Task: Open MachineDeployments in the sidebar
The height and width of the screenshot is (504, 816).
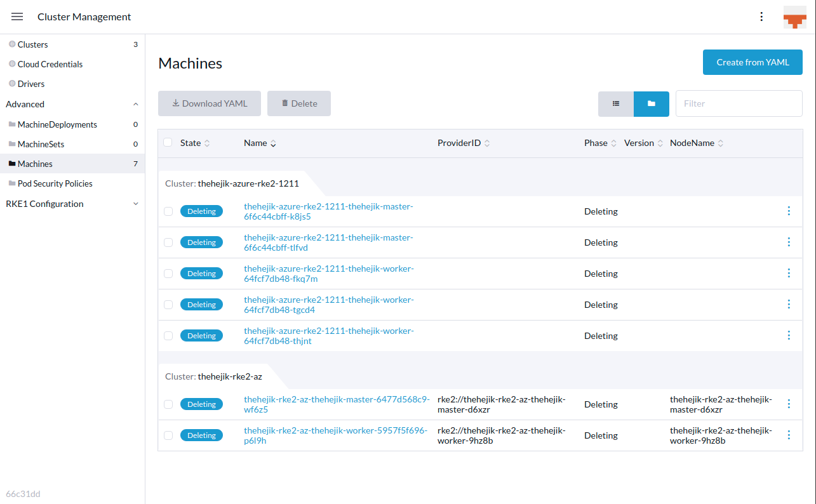Action: coord(57,124)
